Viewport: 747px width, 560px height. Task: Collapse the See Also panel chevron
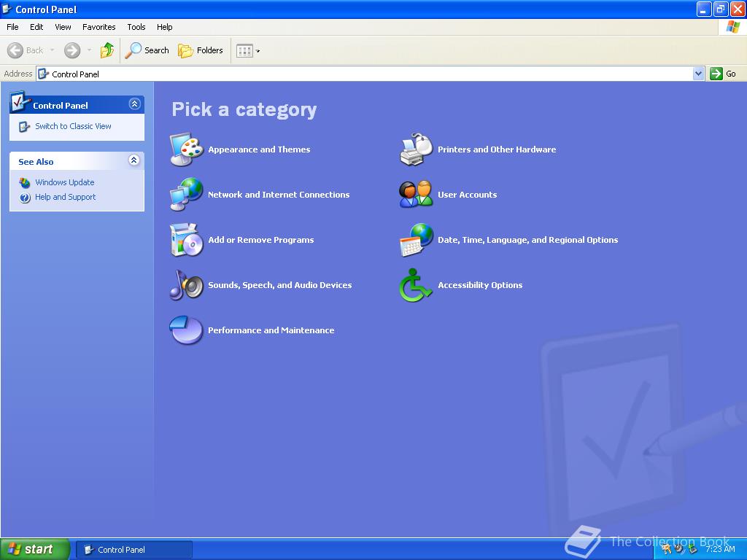pos(133,161)
